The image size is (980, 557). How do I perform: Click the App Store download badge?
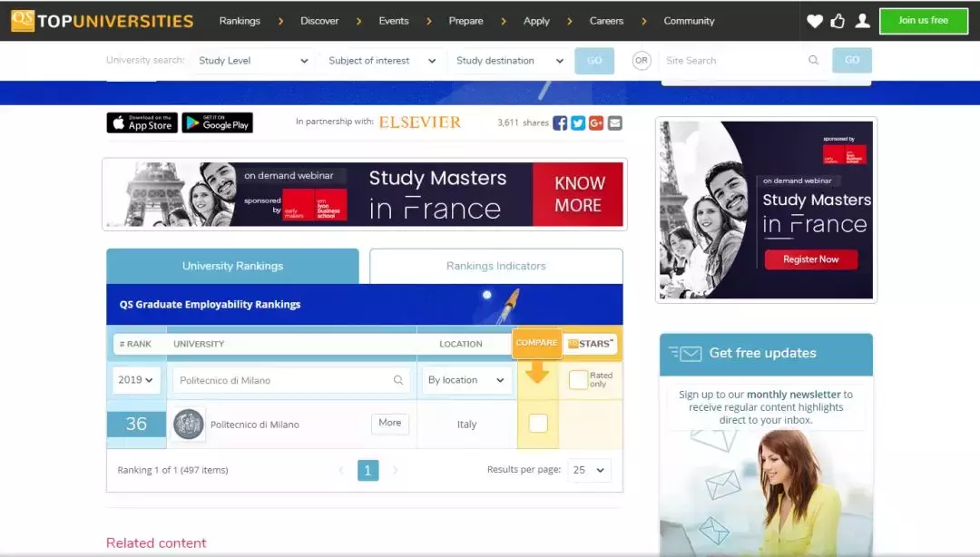[x=142, y=122]
